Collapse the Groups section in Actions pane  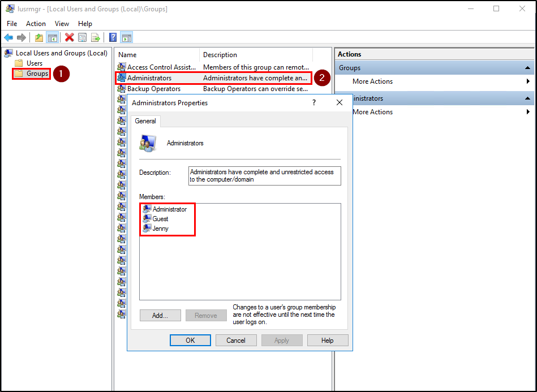pos(527,68)
